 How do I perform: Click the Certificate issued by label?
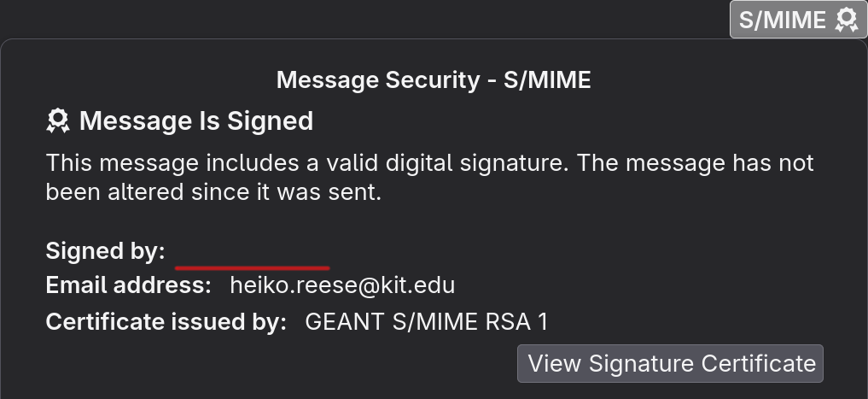click(x=166, y=321)
